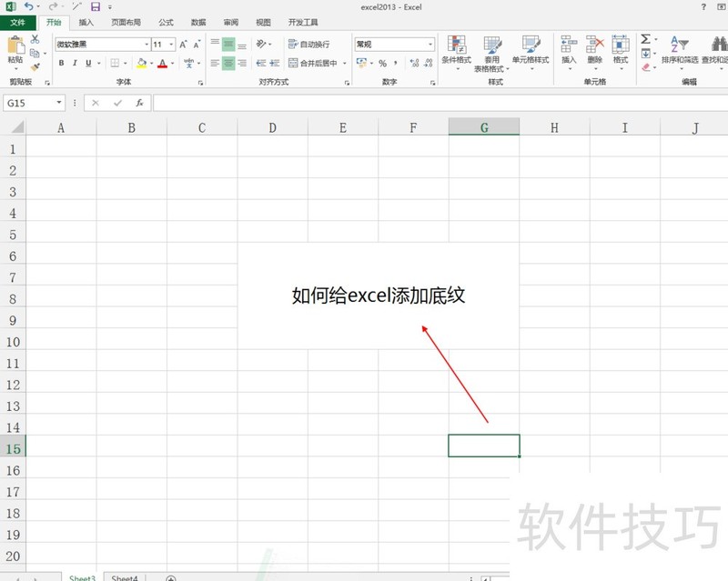The height and width of the screenshot is (581, 728).
Task: Select the Sheet4 worksheet tab
Action: pyautogui.click(x=125, y=577)
